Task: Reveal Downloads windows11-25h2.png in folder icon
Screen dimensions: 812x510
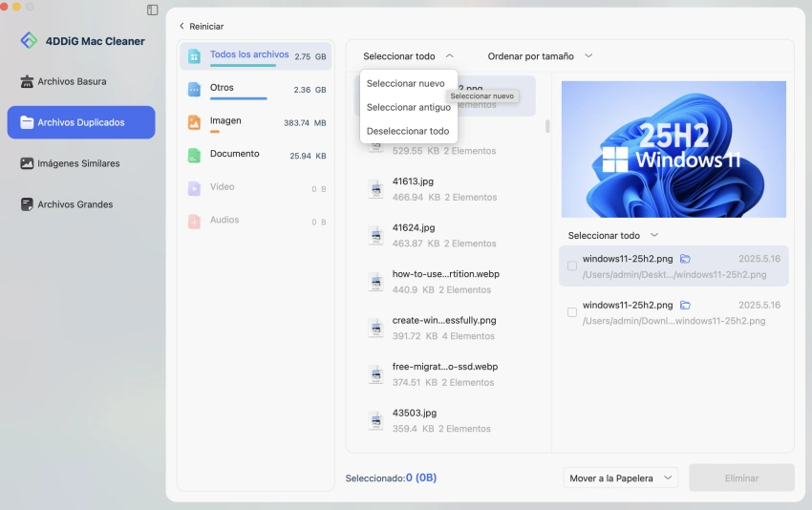Action: (x=685, y=305)
